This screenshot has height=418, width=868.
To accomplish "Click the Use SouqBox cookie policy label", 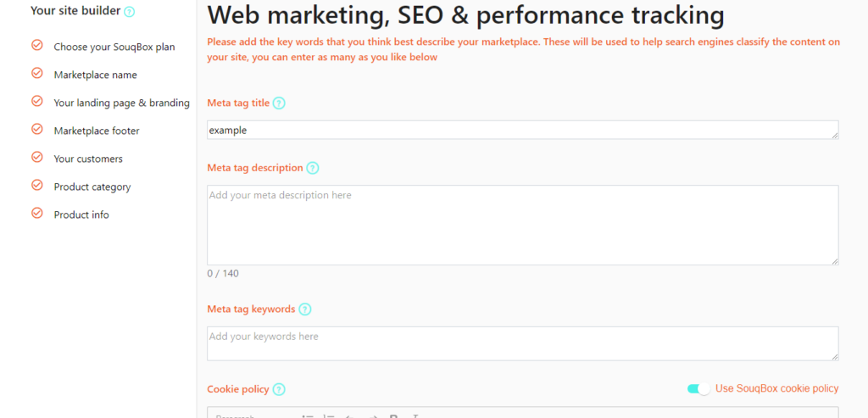I will [x=777, y=388].
